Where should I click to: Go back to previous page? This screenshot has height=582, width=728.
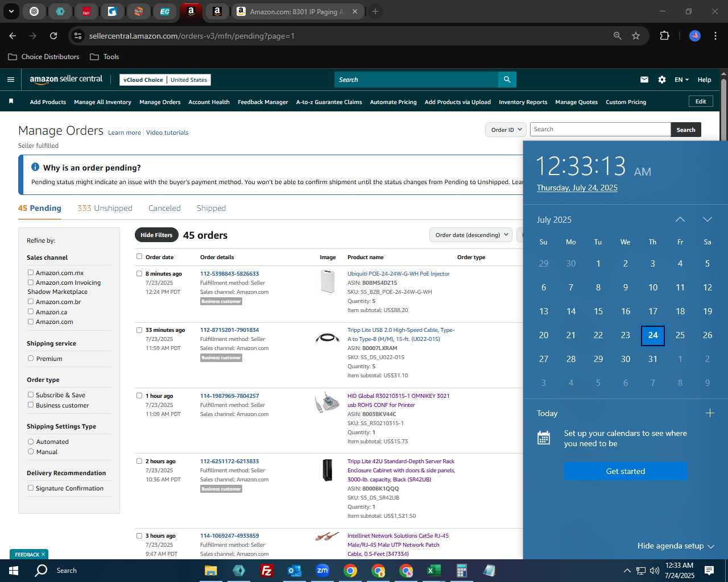point(13,36)
